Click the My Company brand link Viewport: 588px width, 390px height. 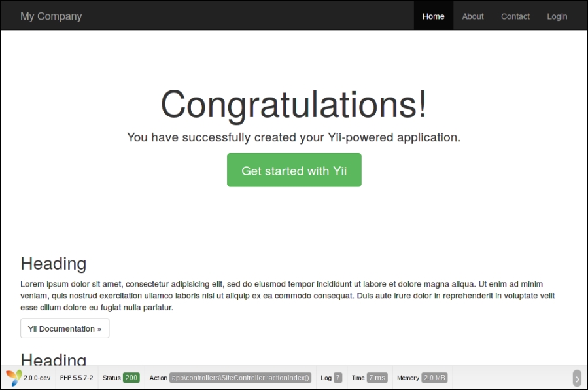point(51,16)
